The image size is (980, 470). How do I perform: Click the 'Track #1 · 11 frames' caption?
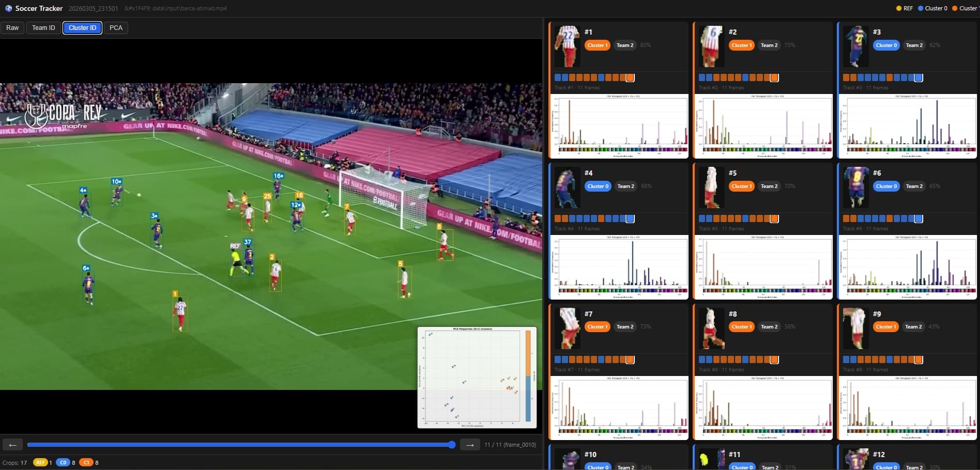(577, 88)
